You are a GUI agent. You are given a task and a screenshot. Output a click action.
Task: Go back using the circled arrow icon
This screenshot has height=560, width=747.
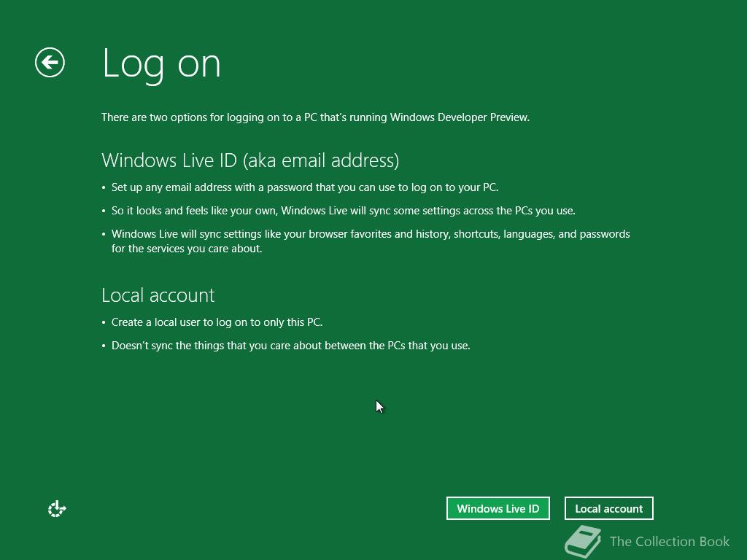(50, 63)
